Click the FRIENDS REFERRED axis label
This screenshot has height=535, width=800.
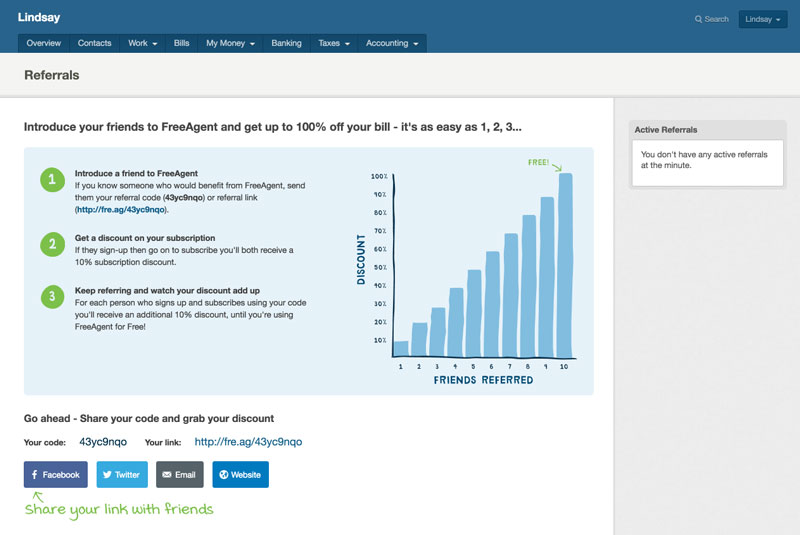coord(483,380)
